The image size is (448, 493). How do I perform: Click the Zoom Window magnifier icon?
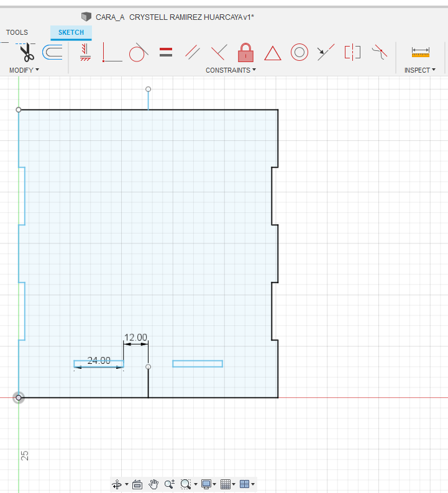click(x=186, y=484)
